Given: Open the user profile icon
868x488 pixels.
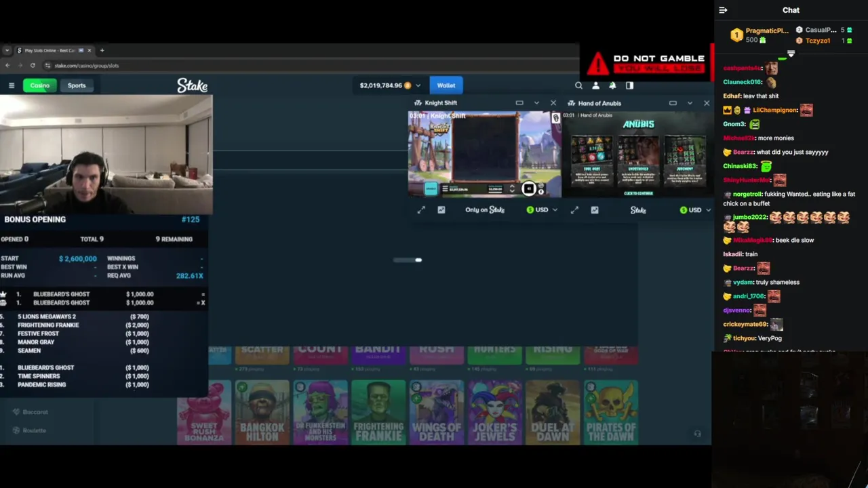Looking at the screenshot, I should (x=595, y=85).
